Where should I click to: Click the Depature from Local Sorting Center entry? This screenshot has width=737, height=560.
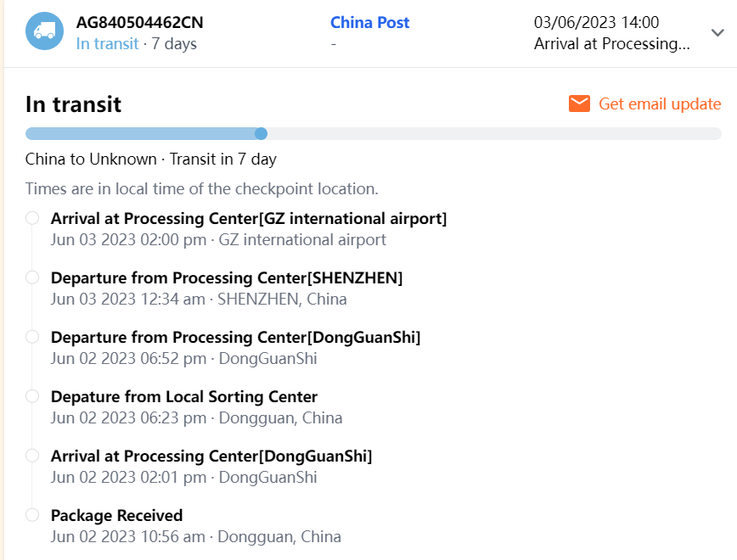[184, 397]
